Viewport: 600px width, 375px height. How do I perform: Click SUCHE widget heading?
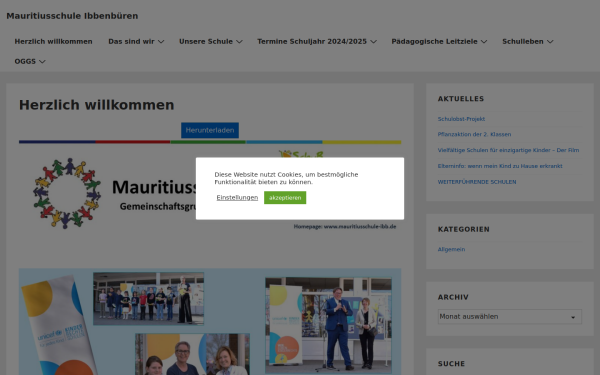(x=451, y=364)
